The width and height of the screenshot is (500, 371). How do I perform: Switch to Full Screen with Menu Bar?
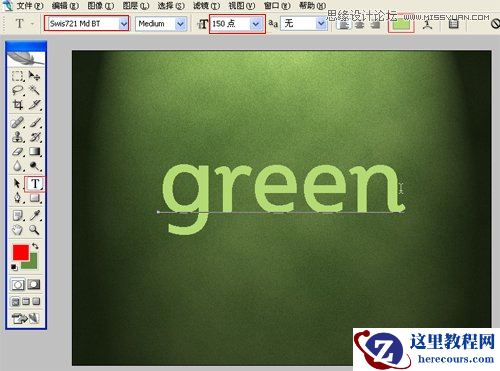click(26, 302)
